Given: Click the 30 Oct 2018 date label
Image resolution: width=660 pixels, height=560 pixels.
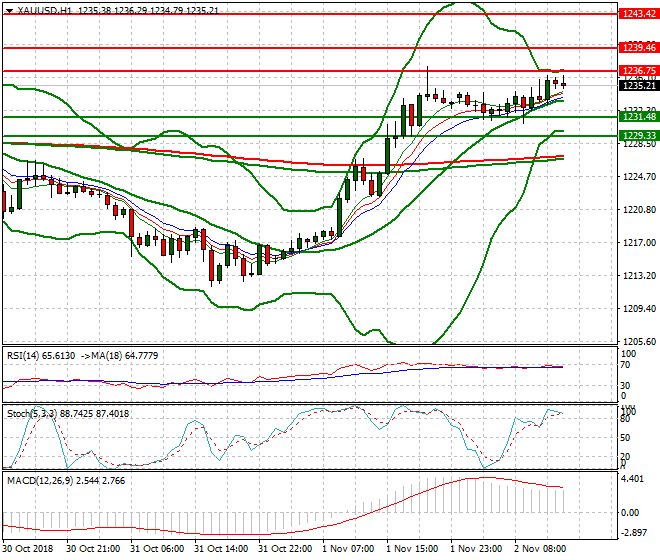Looking at the screenshot, I should (x=28, y=549).
